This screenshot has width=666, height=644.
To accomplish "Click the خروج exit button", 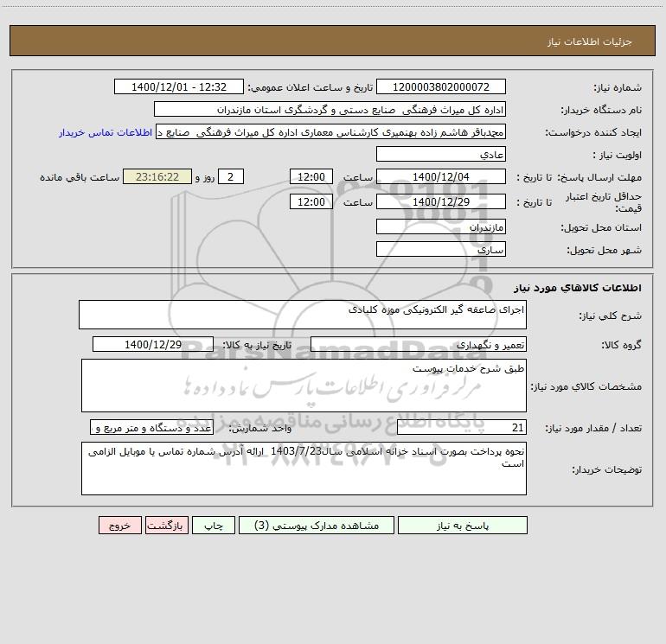I will click(x=119, y=526).
